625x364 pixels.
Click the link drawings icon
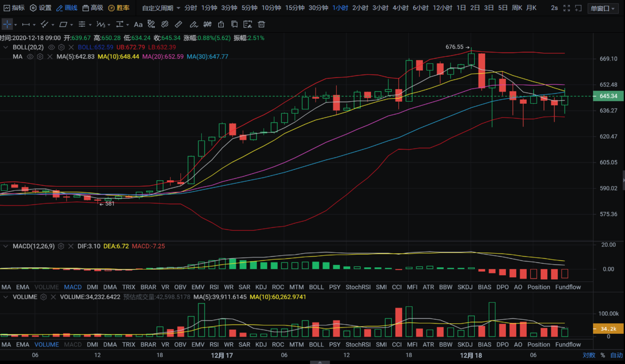pyautogui.click(x=165, y=24)
